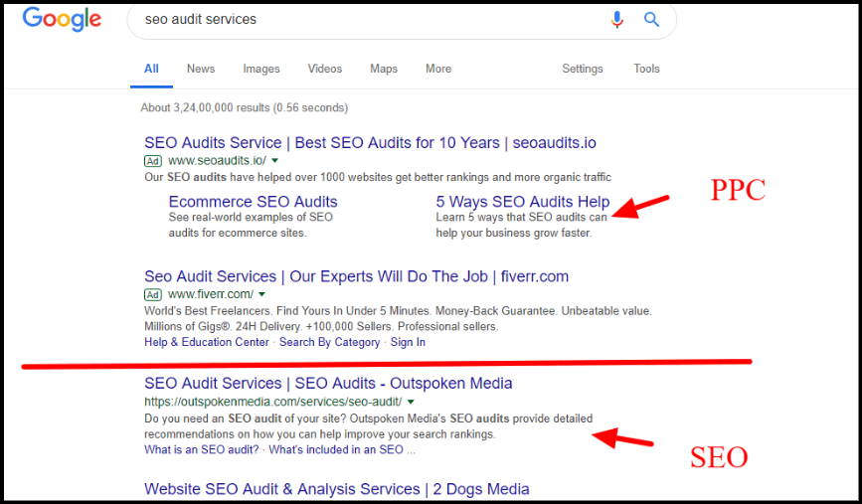Open the 'Ecommerce SEO Audits' sitelink
Viewport: 862px width, 504px height.
253,202
